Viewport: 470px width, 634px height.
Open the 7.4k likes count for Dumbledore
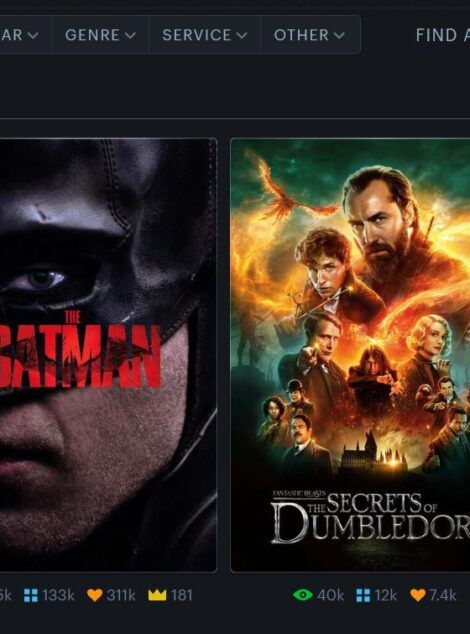click(x=442, y=595)
